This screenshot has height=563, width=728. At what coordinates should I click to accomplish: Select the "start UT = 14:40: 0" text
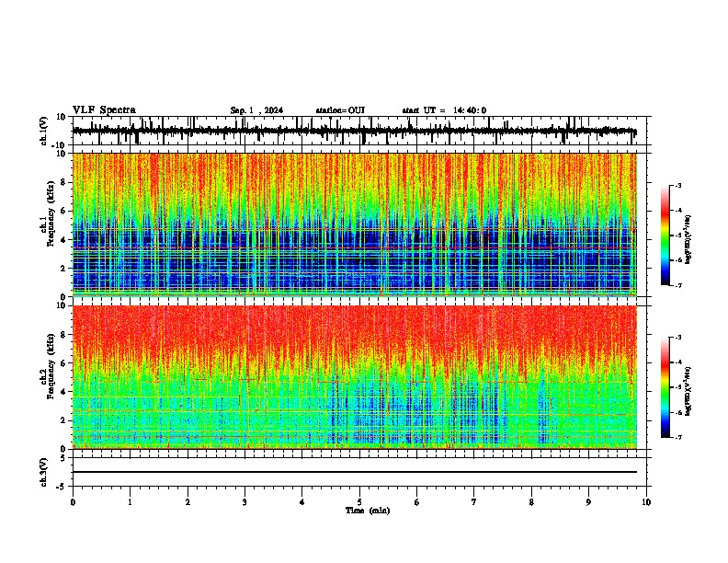[444, 110]
